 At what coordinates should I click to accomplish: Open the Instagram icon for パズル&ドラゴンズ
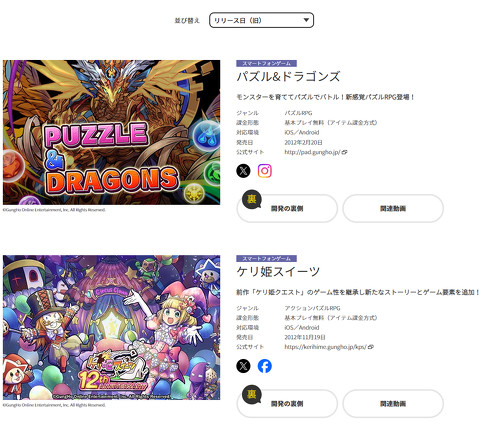pos(265,171)
